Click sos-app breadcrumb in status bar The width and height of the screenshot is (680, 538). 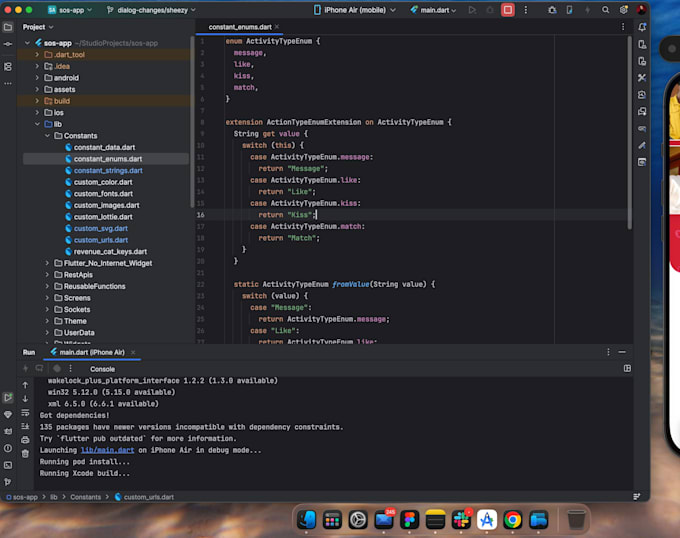23,497
